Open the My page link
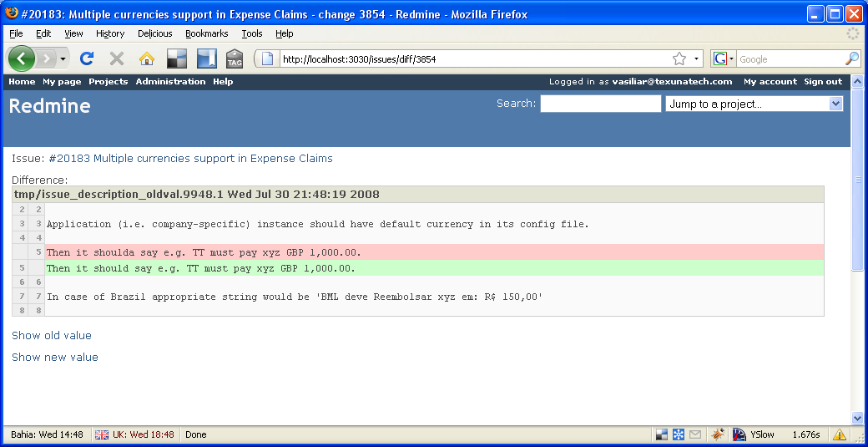The height and width of the screenshot is (447, 868). click(x=62, y=81)
